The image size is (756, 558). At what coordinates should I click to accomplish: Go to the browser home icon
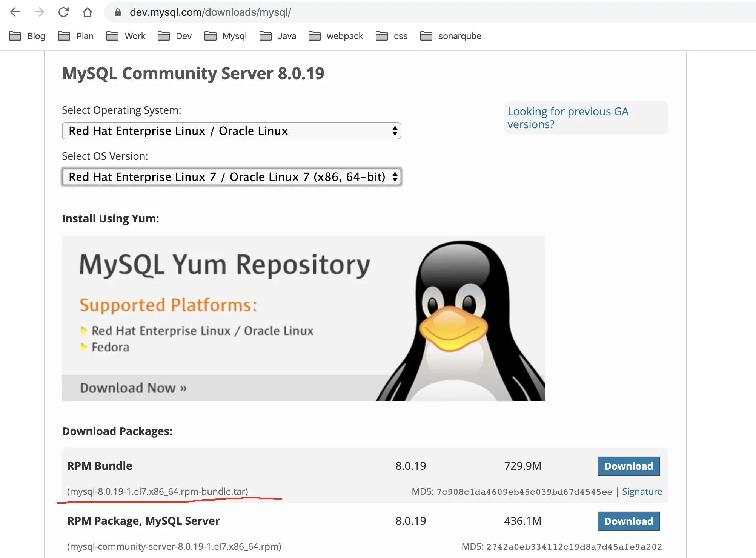pyautogui.click(x=88, y=12)
